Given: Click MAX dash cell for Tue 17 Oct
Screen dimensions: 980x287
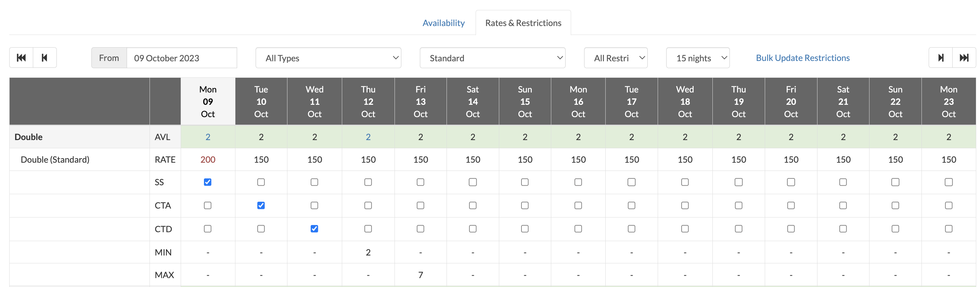Looking at the screenshot, I should 632,275.
